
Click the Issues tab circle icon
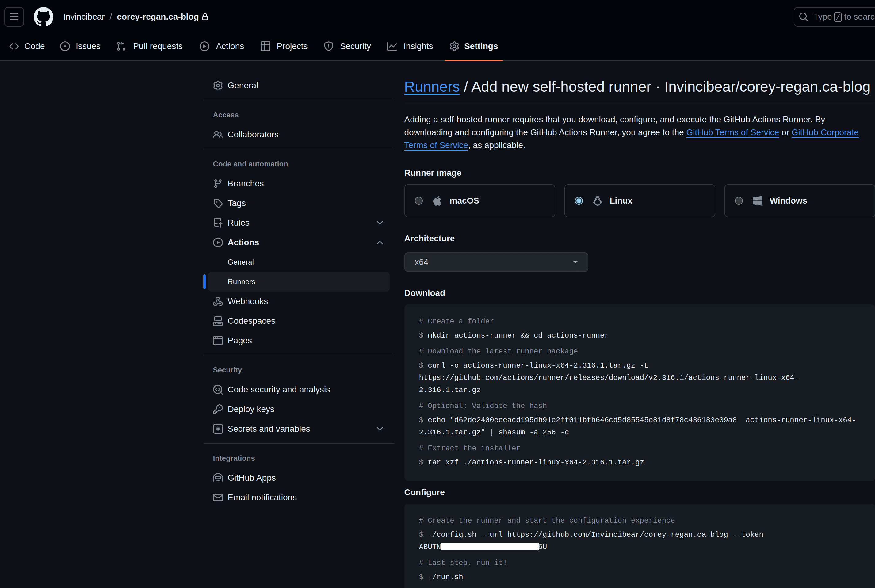click(x=65, y=46)
